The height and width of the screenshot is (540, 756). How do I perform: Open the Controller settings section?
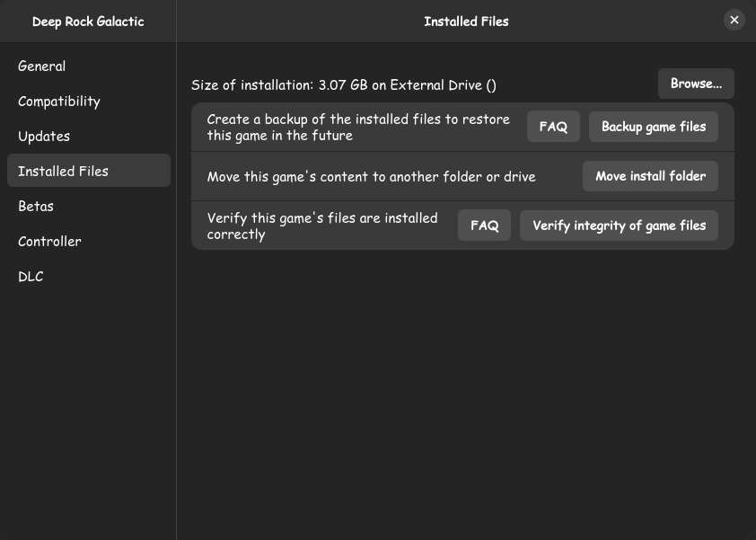point(49,241)
